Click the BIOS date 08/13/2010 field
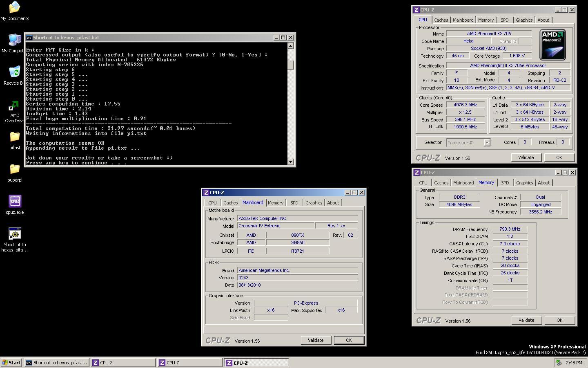Image resolution: width=588 pixels, height=368 pixels. (297, 285)
